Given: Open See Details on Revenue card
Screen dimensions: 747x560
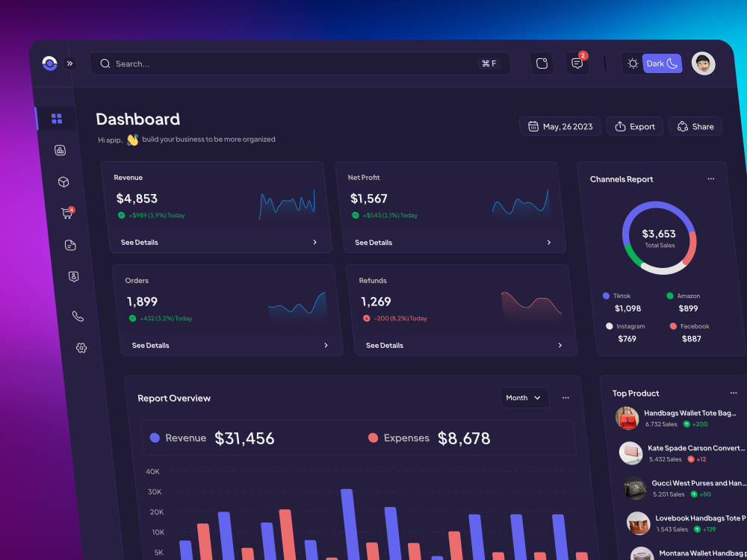Looking at the screenshot, I should point(139,243).
